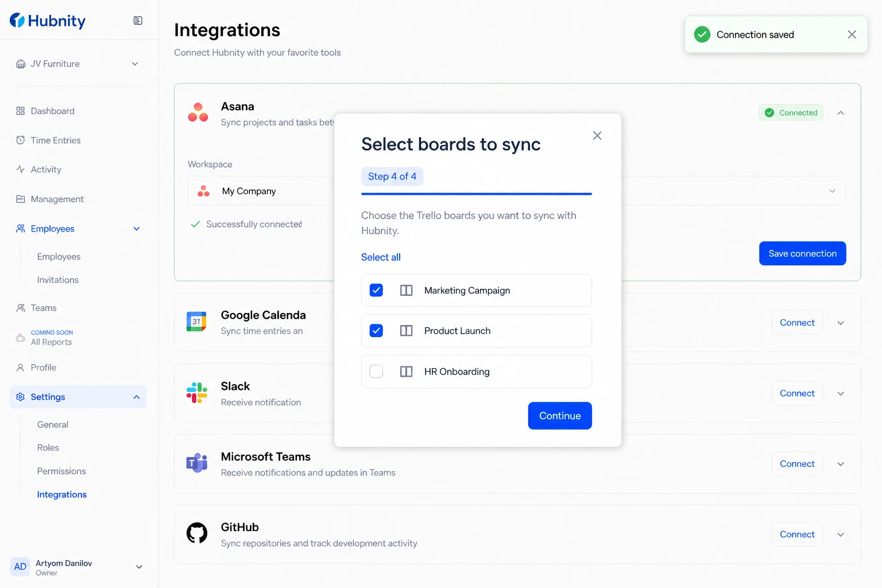Click Continue in the dialog

click(x=560, y=416)
